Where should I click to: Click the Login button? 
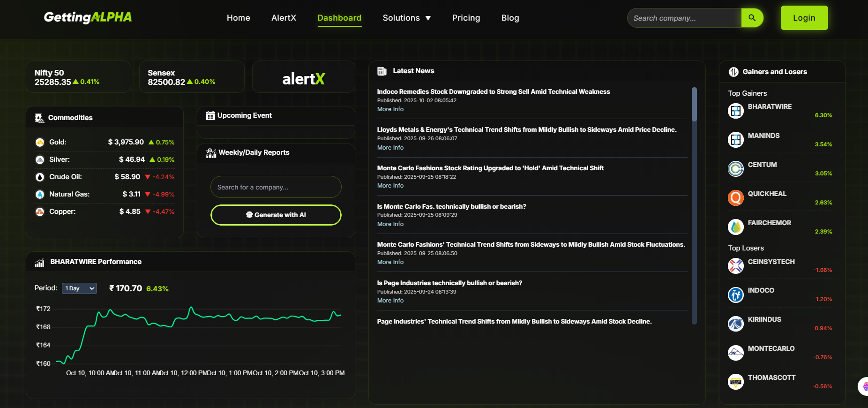pos(804,18)
